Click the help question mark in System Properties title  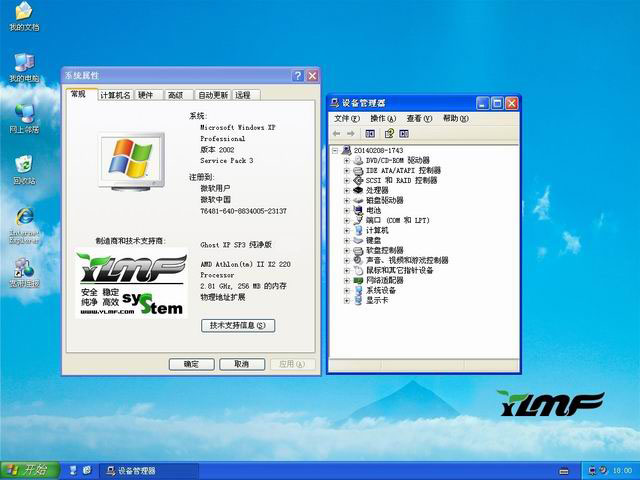[x=298, y=76]
